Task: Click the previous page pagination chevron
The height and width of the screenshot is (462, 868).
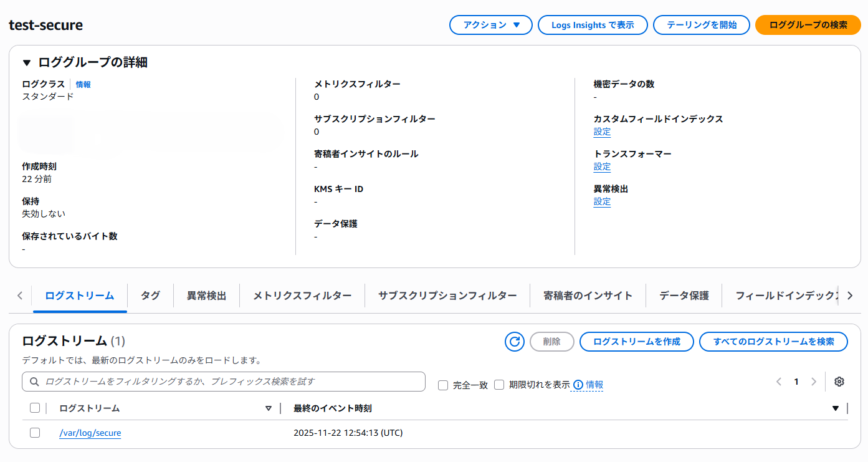Action: 778,381
